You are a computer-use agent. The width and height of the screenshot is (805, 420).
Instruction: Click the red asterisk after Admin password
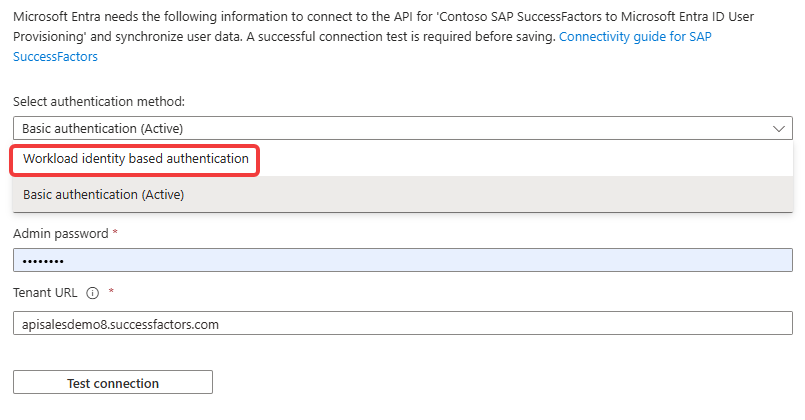click(x=116, y=232)
